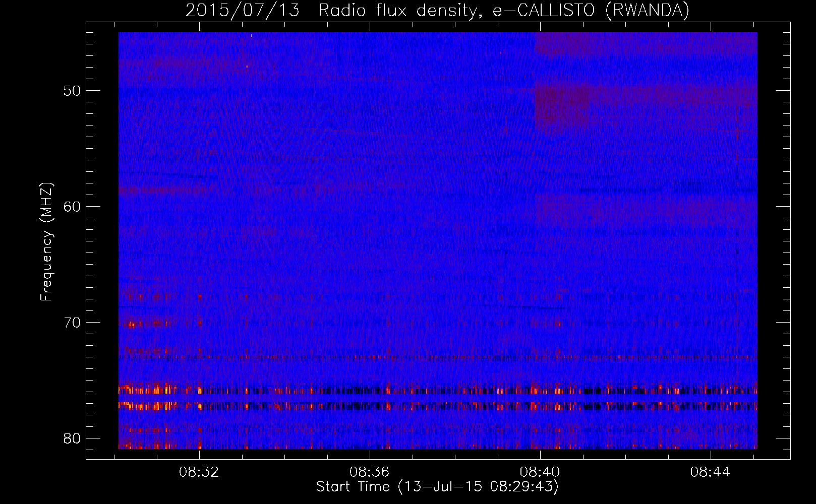Click the 'Frequency (MHZ)' axis label

[x=46, y=242]
